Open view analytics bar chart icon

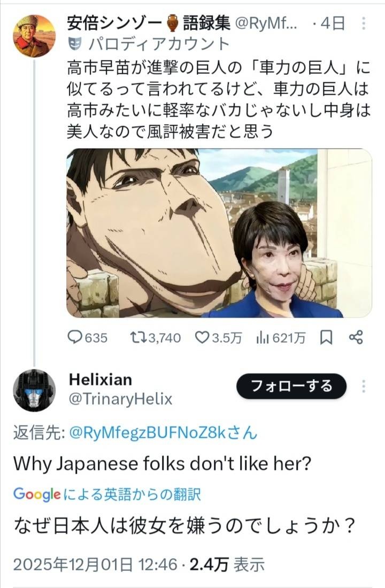[263, 337]
